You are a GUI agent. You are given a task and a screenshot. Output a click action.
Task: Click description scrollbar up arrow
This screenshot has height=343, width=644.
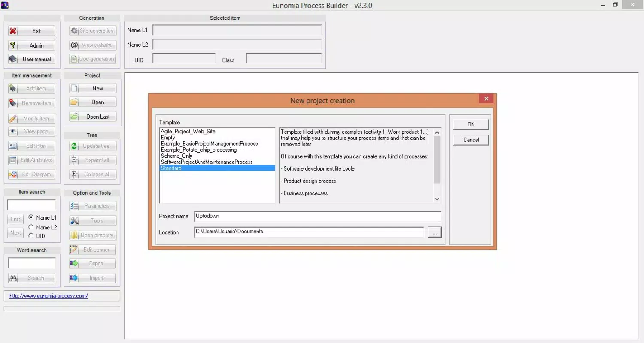tap(437, 132)
